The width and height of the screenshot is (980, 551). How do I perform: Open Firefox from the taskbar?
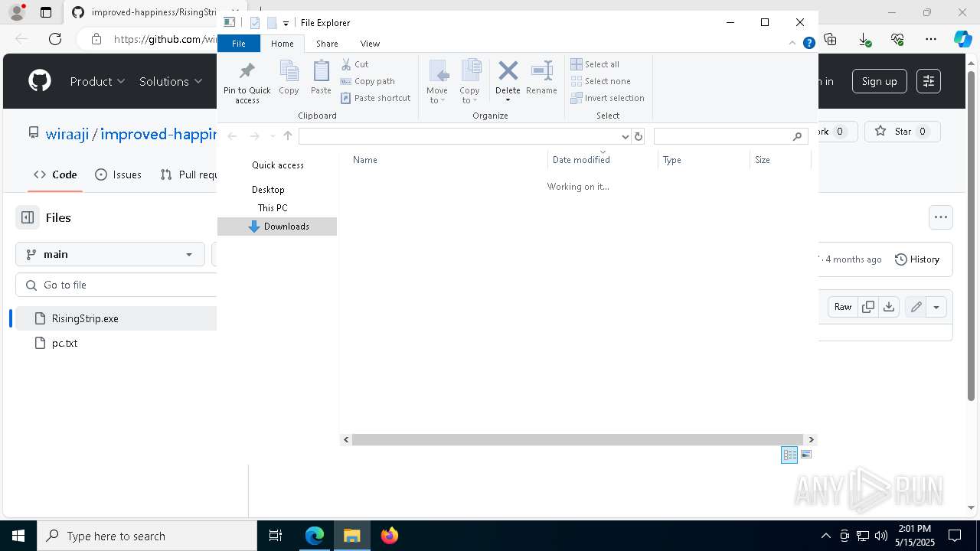pos(390,536)
